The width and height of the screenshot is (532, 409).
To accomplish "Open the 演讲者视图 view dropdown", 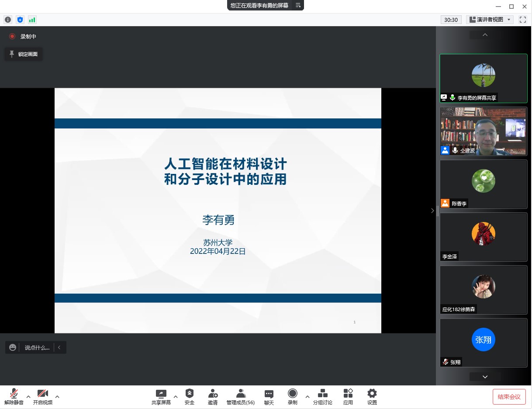I will 489,20.
